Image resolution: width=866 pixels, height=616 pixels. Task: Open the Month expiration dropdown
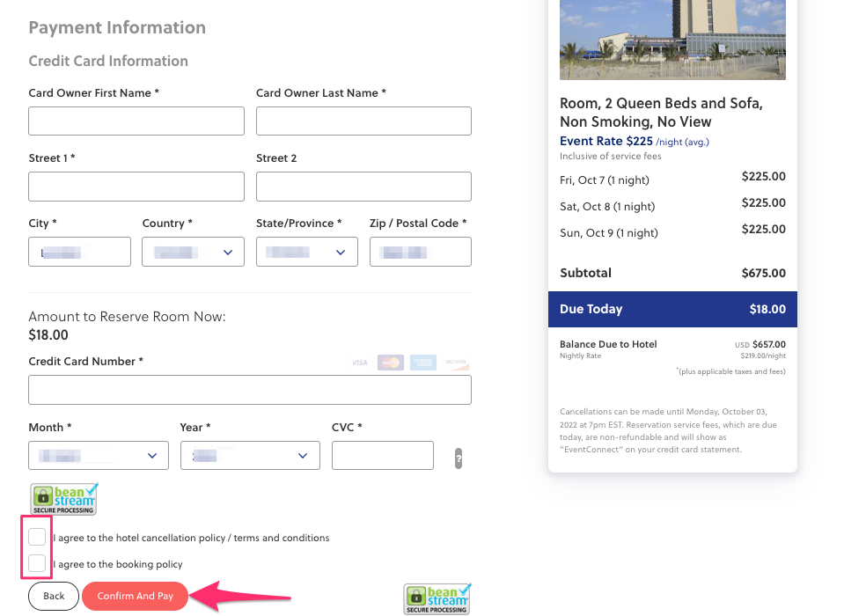[98, 455]
